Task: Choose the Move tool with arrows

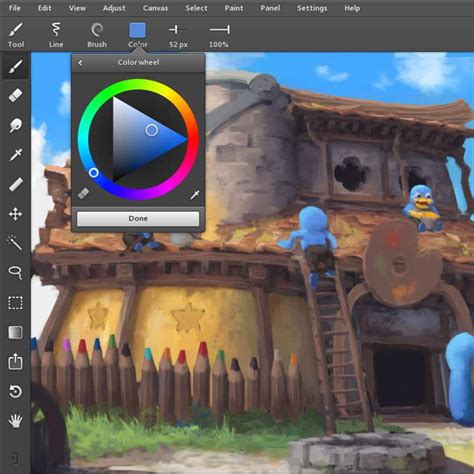Action: [x=15, y=214]
